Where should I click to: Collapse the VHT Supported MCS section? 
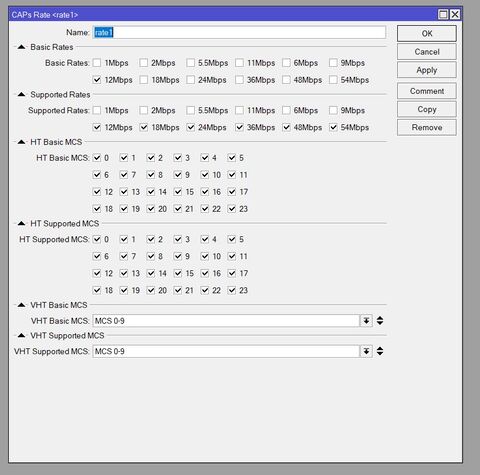[21, 335]
